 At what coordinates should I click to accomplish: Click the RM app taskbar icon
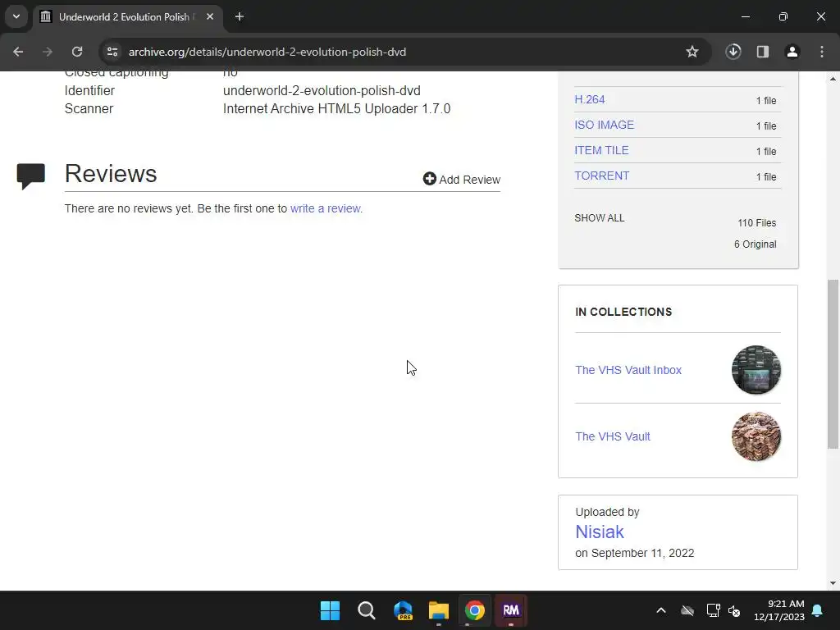click(x=511, y=610)
